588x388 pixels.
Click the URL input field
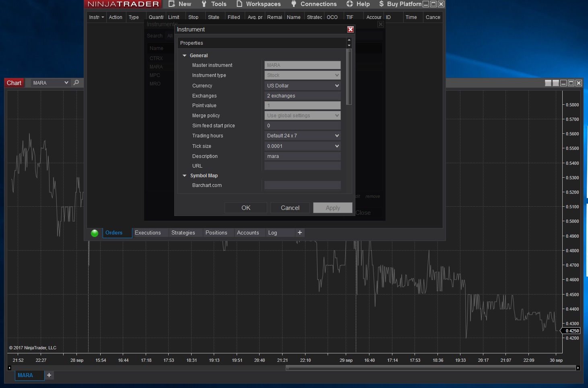(x=303, y=166)
